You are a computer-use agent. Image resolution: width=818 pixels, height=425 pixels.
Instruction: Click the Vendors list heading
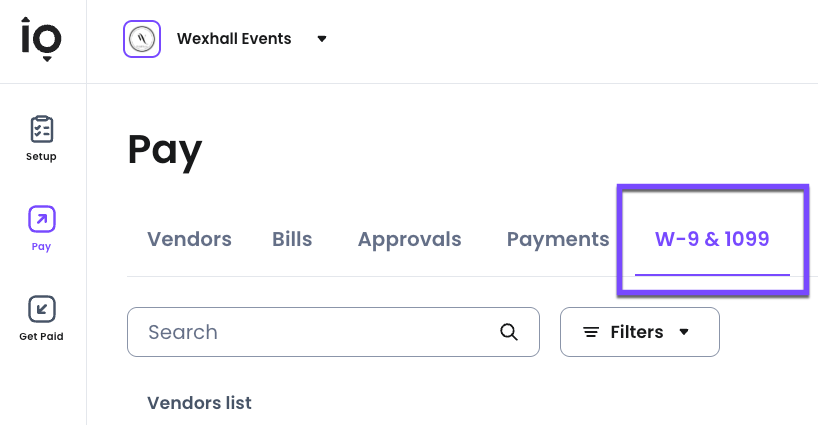click(x=199, y=403)
